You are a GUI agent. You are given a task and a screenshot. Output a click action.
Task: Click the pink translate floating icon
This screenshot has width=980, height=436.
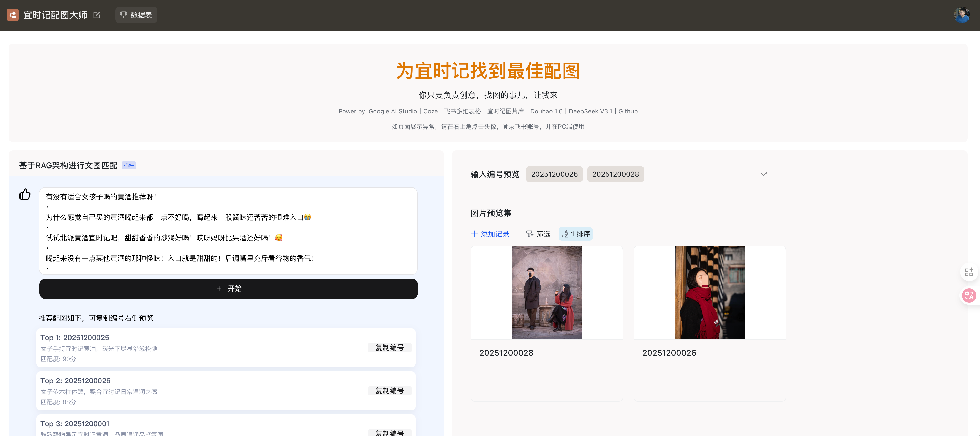[968, 295]
